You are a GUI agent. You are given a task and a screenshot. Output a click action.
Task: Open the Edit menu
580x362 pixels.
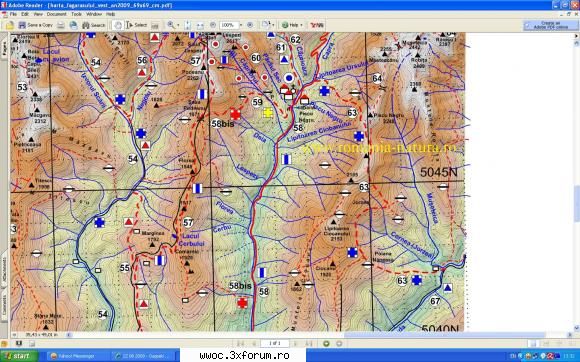click(25, 14)
